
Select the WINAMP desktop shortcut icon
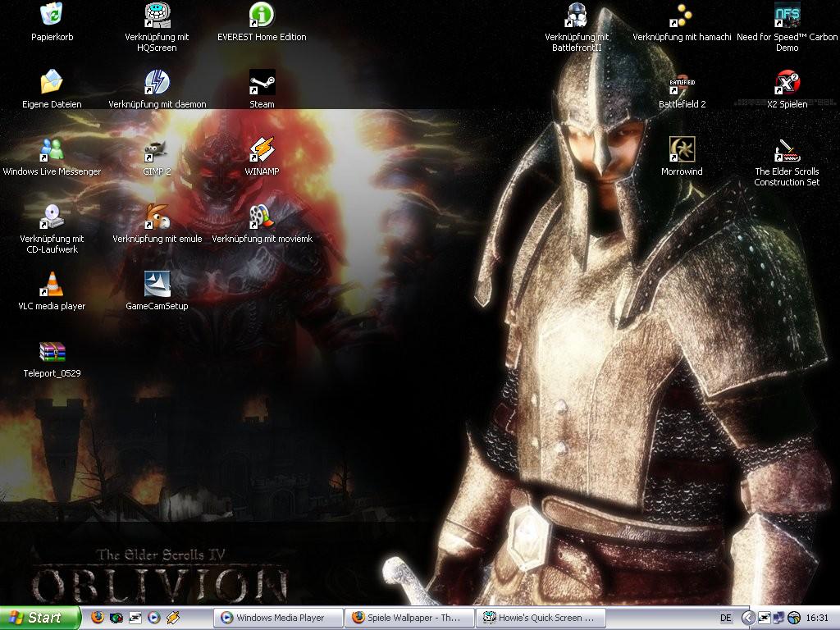click(262, 149)
